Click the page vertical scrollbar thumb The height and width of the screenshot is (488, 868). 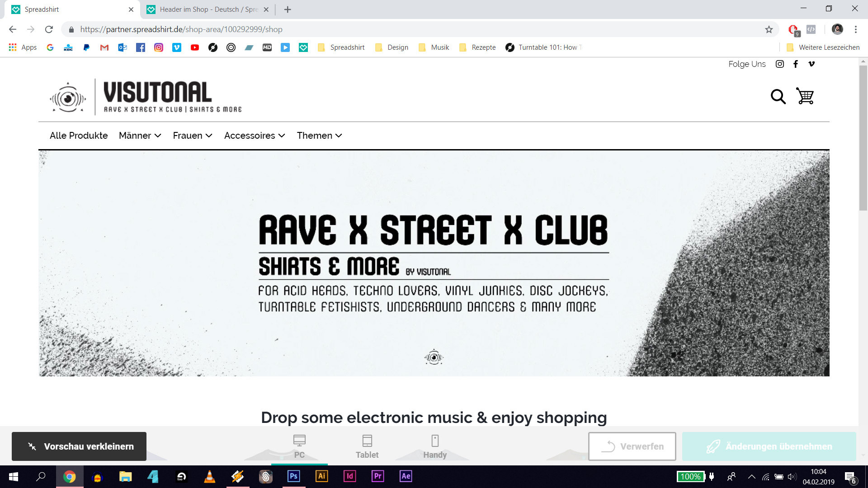point(863,138)
